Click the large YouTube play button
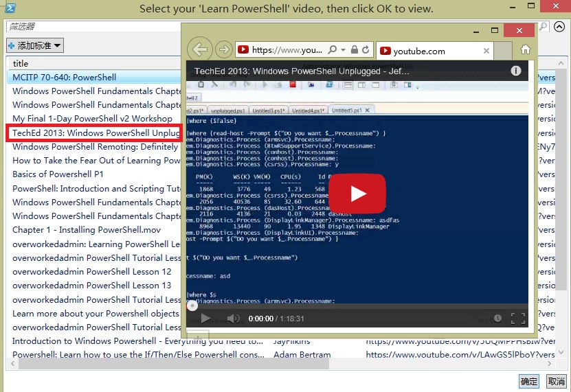The width and height of the screenshot is (571, 392). (x=357, y=194)
